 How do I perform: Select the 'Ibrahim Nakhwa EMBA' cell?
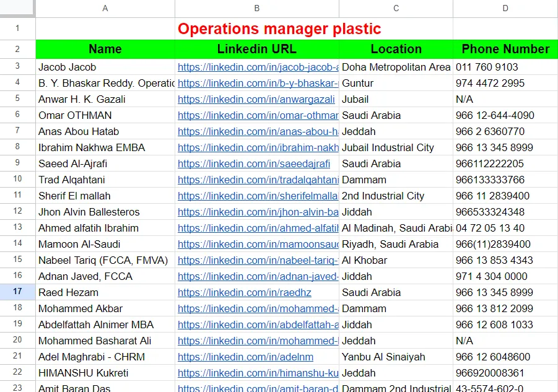105,147
